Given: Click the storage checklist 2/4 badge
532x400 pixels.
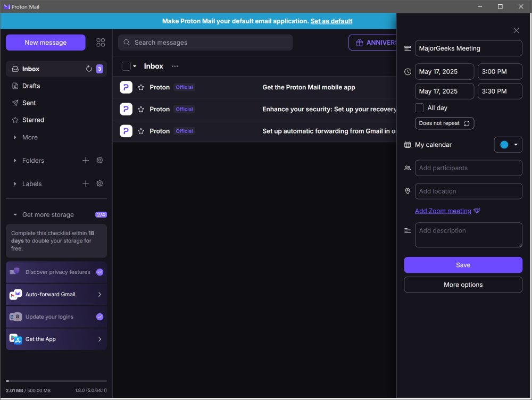Looking at the screenshot, I should click(x=101, y=215).
